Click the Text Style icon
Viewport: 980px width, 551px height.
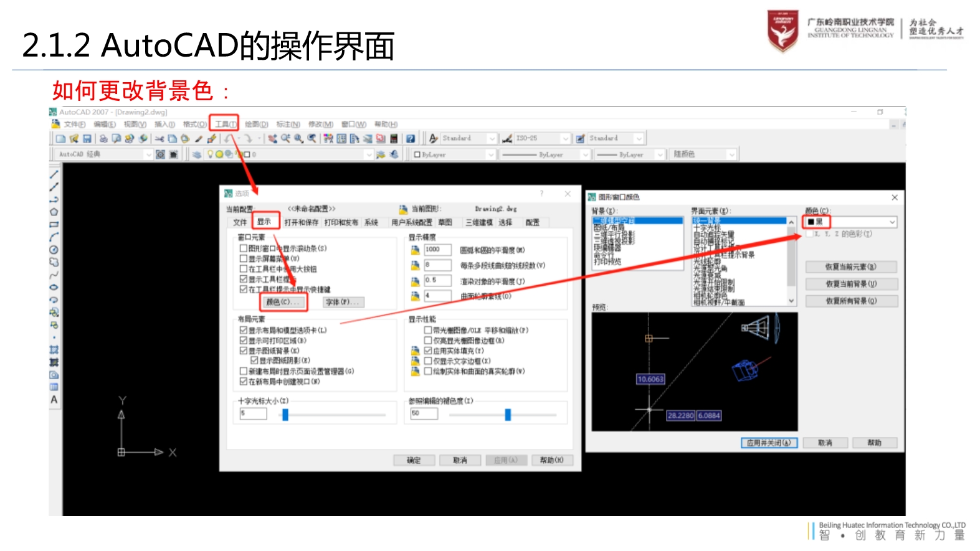coord(434,138)
